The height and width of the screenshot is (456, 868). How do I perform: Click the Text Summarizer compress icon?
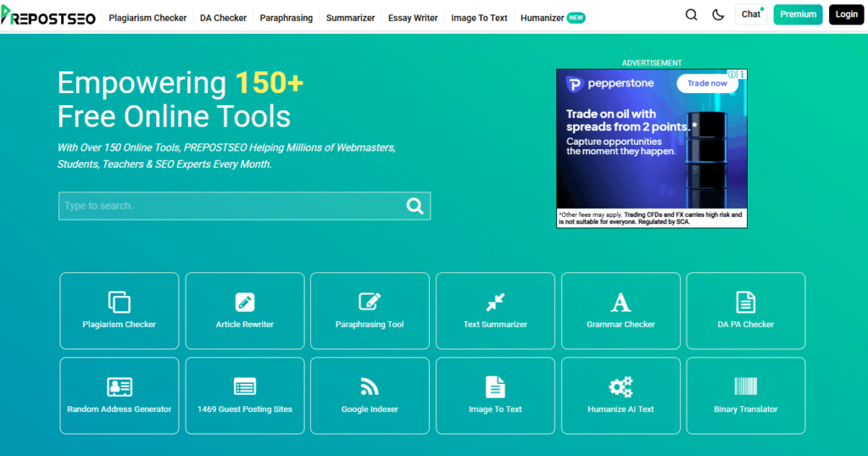click(495, 302)
